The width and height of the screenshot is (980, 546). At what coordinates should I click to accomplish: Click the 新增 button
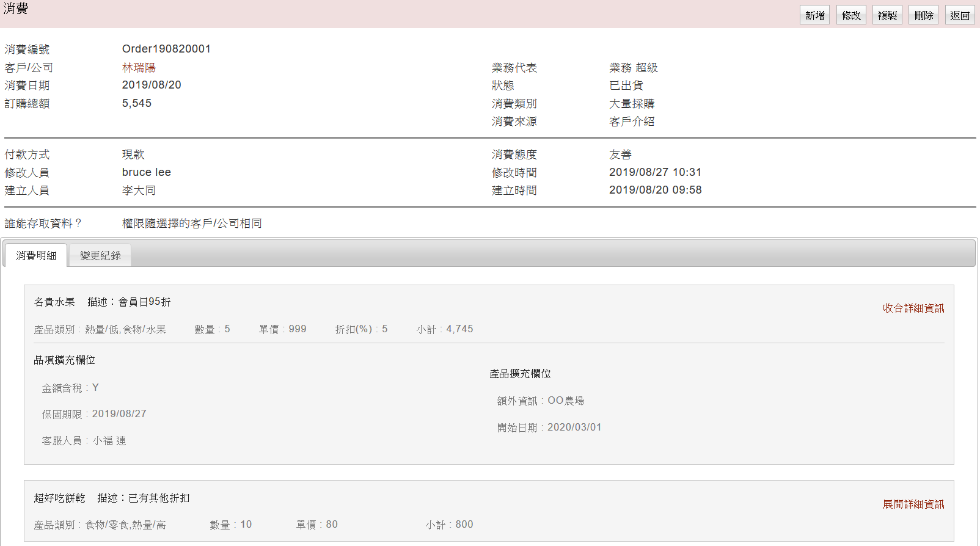pyautogui.click(x=814, y=15)
